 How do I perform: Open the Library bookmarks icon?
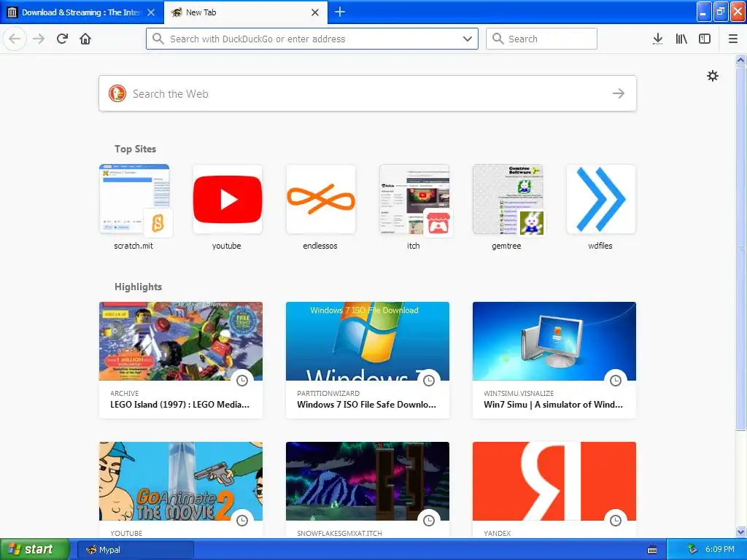(x=681, y=39)
